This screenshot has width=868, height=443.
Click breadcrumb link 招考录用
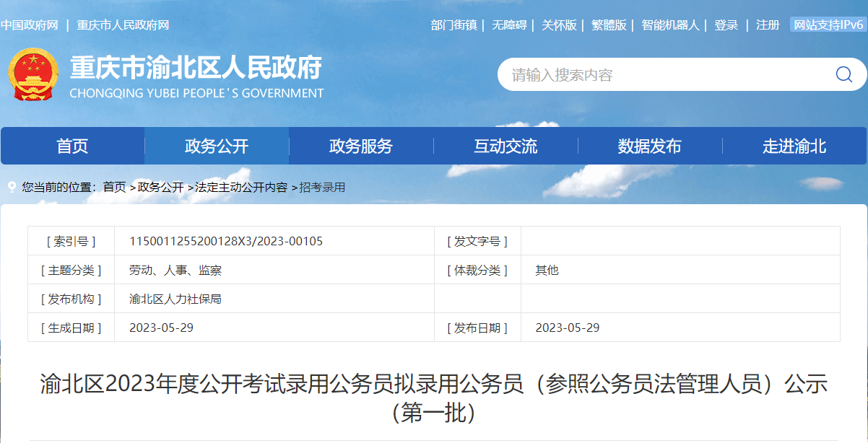(322, 187)
